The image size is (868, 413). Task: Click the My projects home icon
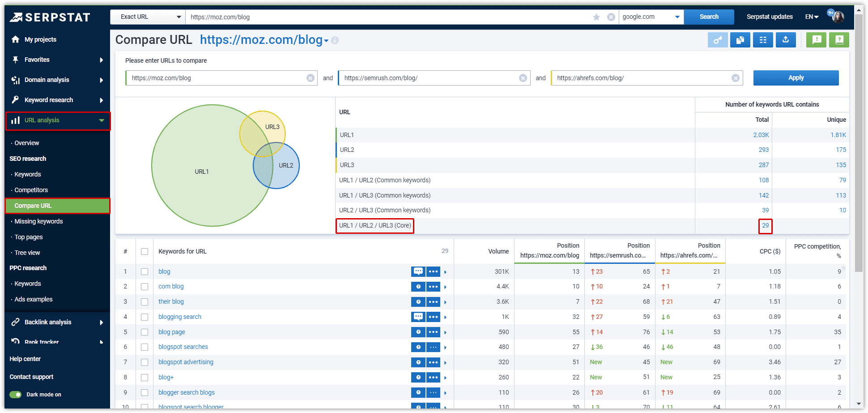(16, 39)
